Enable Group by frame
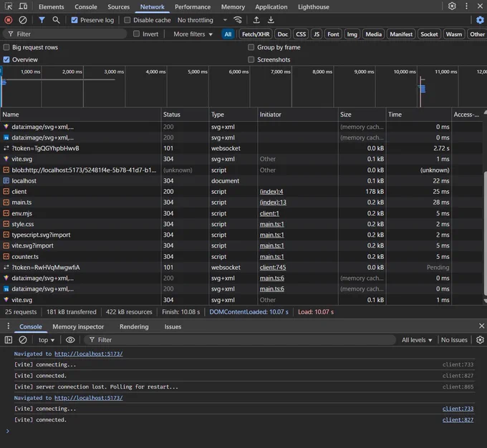The height and width of the screenshot is (448, 487). (251, 47)
